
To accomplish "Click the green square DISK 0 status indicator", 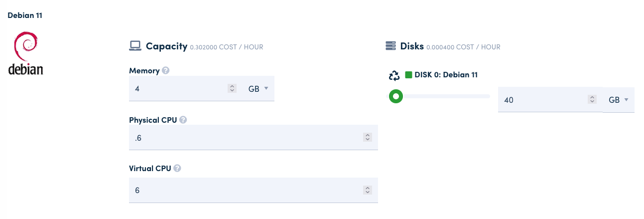I will coord(408,75).
